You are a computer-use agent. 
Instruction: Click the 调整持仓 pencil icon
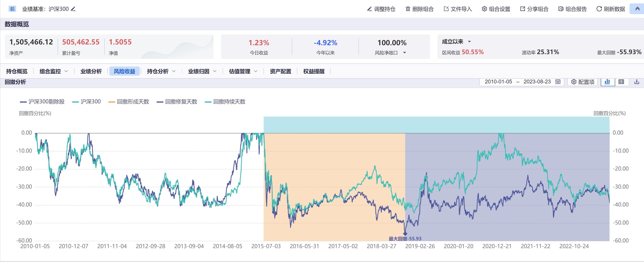point(369,9)
